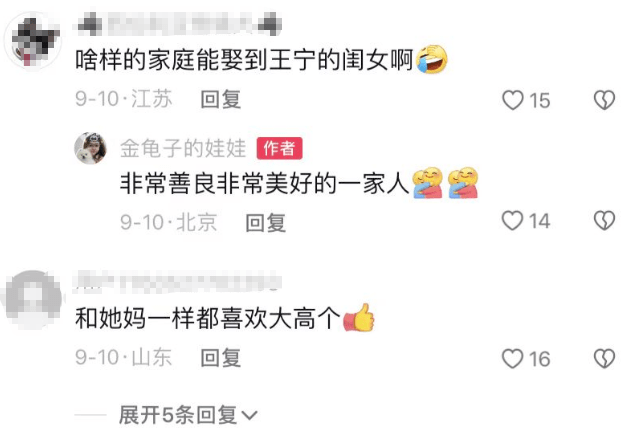Expand the 5 hidden replies
The image size is (638, 441).
click(x=178, y=415)
